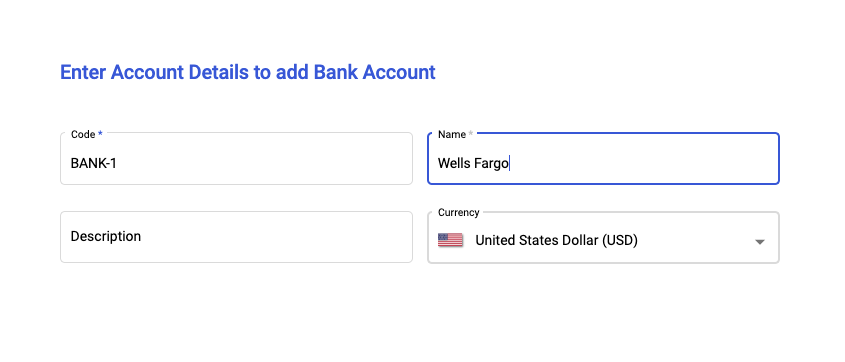Click on the word Wells in Name

point(454,163)
